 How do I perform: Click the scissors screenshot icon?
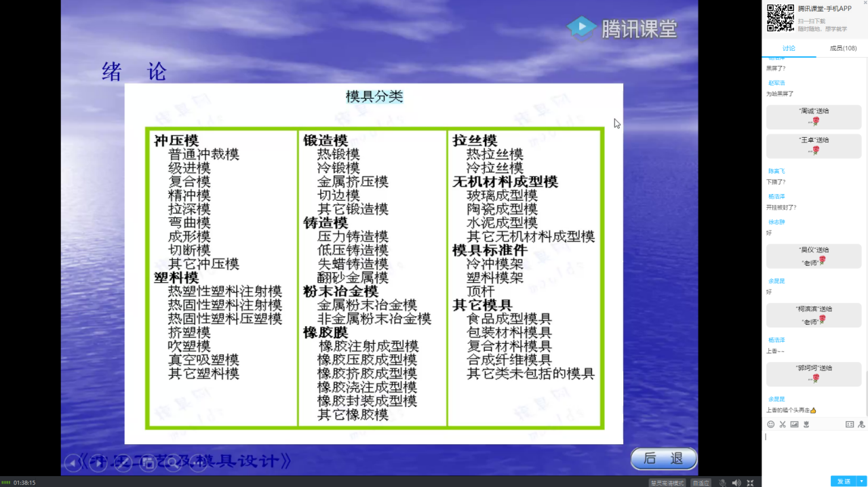[782, 425]
